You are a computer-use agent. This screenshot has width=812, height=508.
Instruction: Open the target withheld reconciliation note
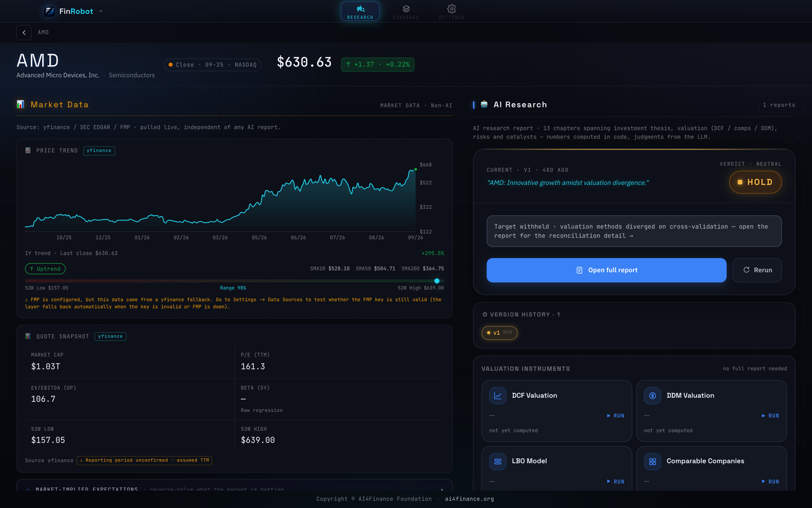634,231
